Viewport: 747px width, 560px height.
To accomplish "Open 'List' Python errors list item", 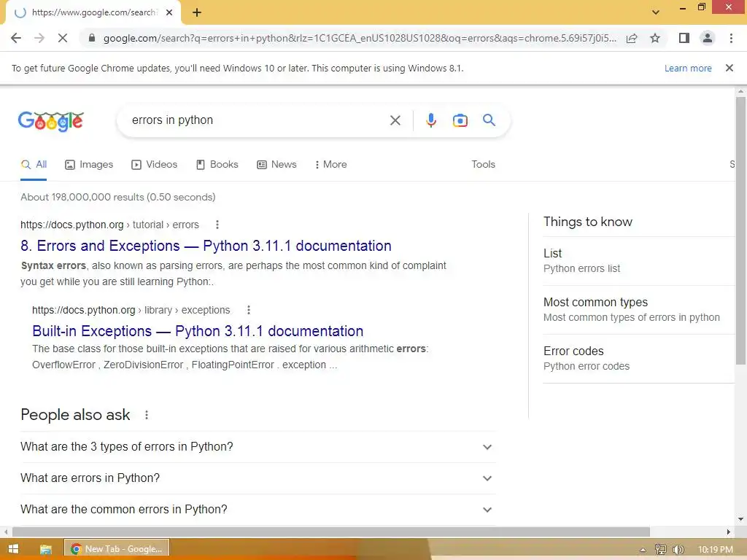I will (638, 260).
